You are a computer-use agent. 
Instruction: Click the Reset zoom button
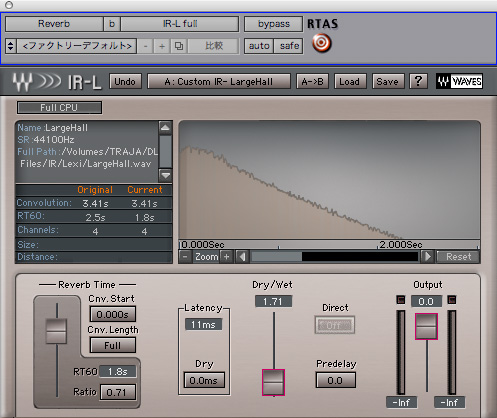pyautogui.click(x=459, y=257)
